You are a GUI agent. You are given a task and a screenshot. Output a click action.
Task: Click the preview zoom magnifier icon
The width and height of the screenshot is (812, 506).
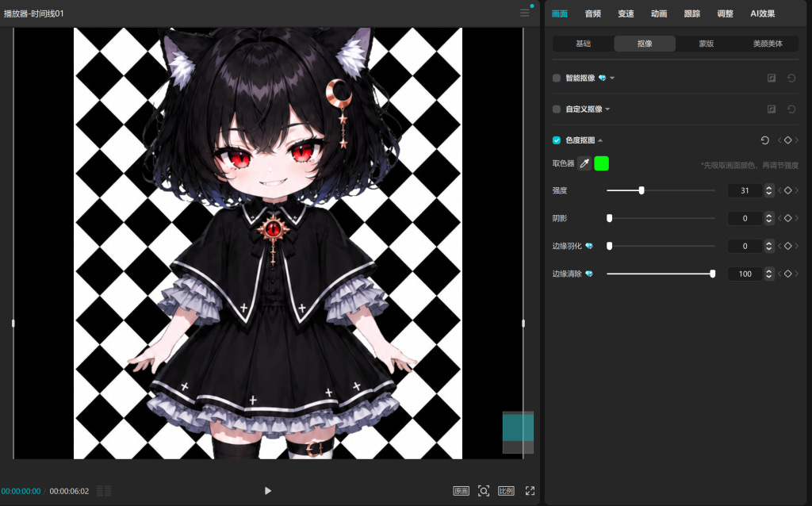tap(484, 491)
